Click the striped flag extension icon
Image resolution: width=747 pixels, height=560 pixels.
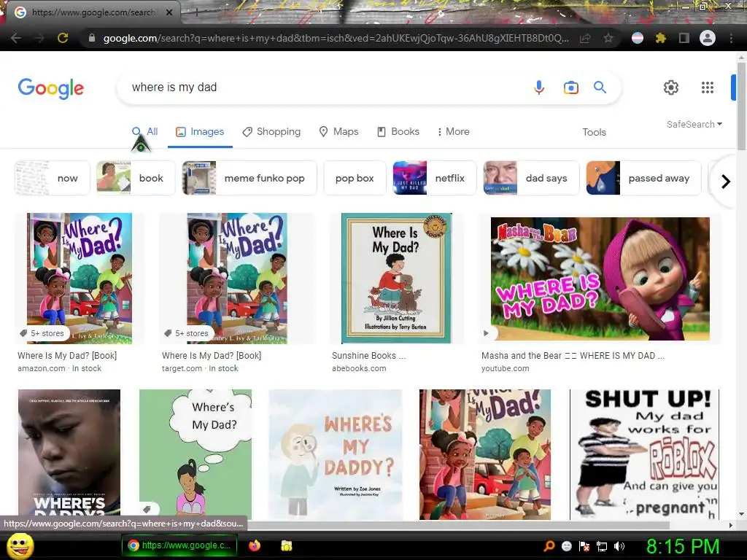click(638, 38)
